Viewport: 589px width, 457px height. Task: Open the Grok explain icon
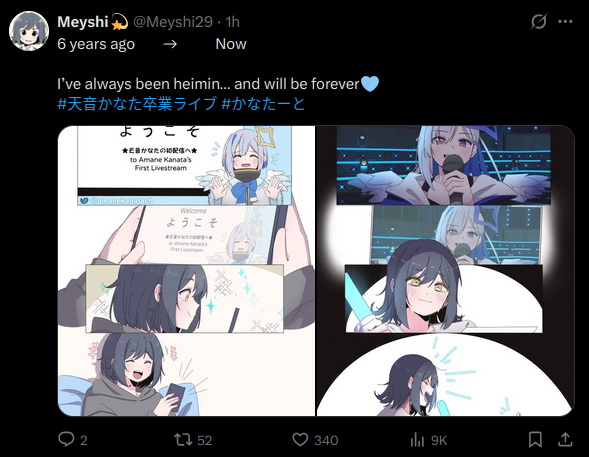pos(539,21)
